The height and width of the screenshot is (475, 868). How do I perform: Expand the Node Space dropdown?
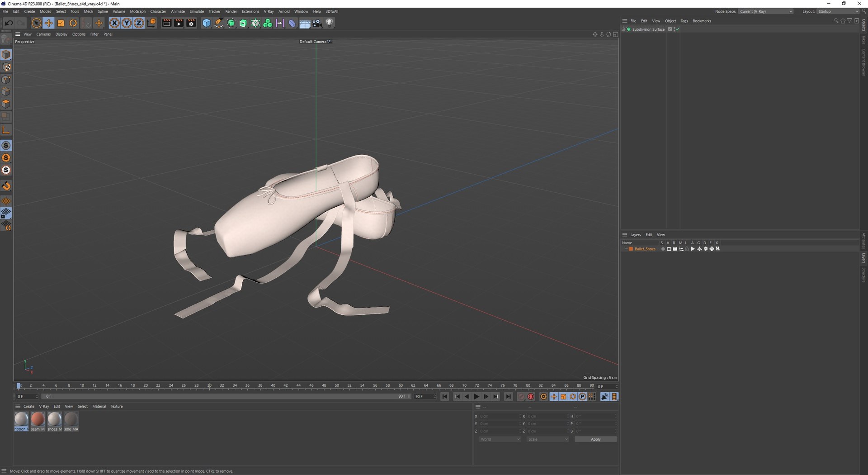(x=766, y=11)
